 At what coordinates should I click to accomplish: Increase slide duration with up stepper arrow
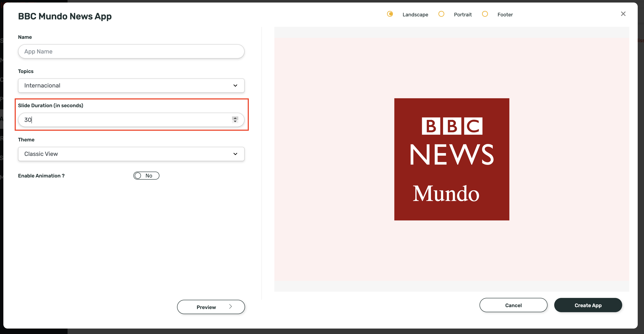[x=235, y=118]
